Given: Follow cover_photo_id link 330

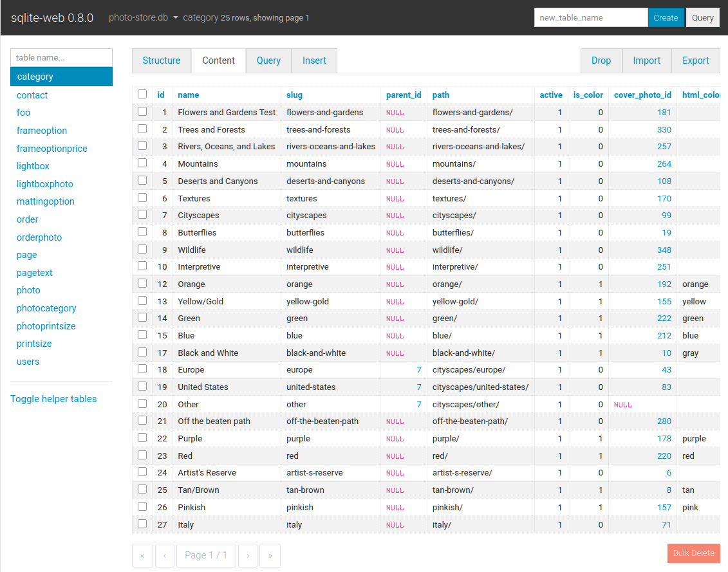Looking at the screenshot, I should pyautogui.click(x=664, y=129).
